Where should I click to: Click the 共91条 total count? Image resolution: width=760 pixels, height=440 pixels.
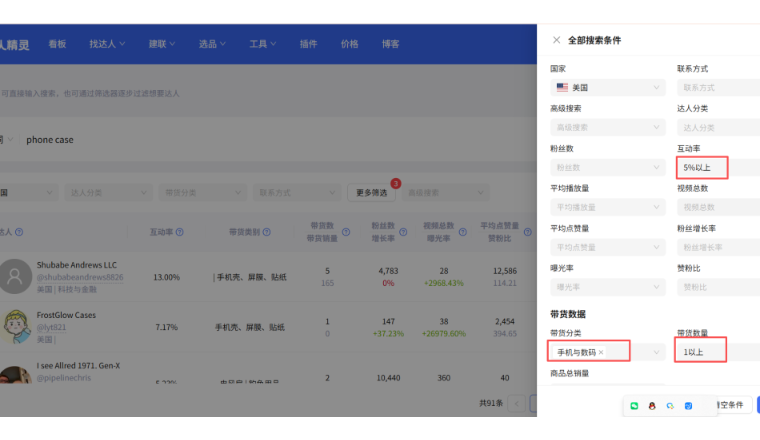pos(491,403)
